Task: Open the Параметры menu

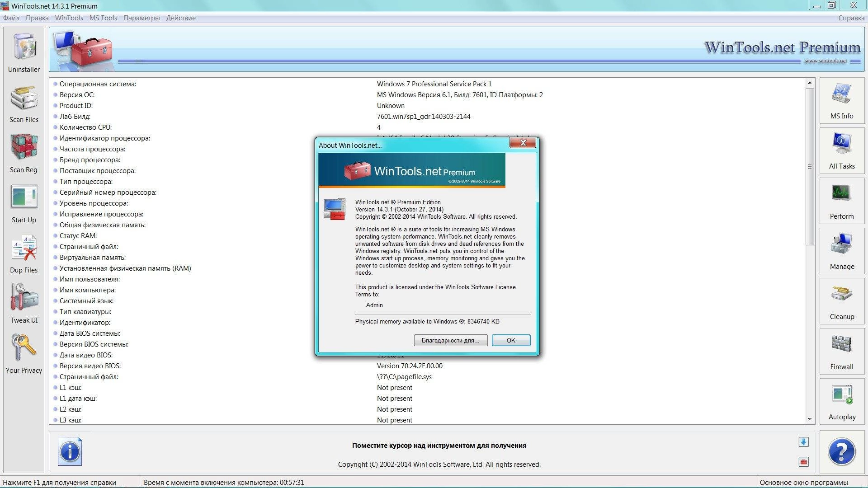Action: [142, 18]
